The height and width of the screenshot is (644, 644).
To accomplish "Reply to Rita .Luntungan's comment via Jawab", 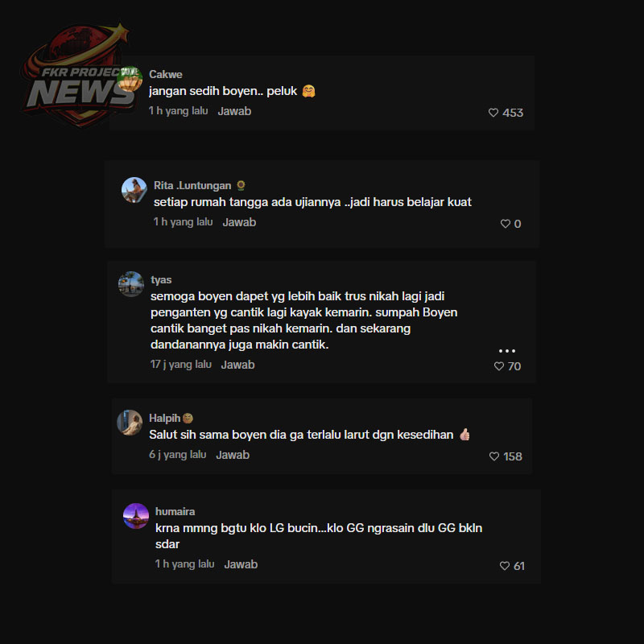I will tap(239, 222).
